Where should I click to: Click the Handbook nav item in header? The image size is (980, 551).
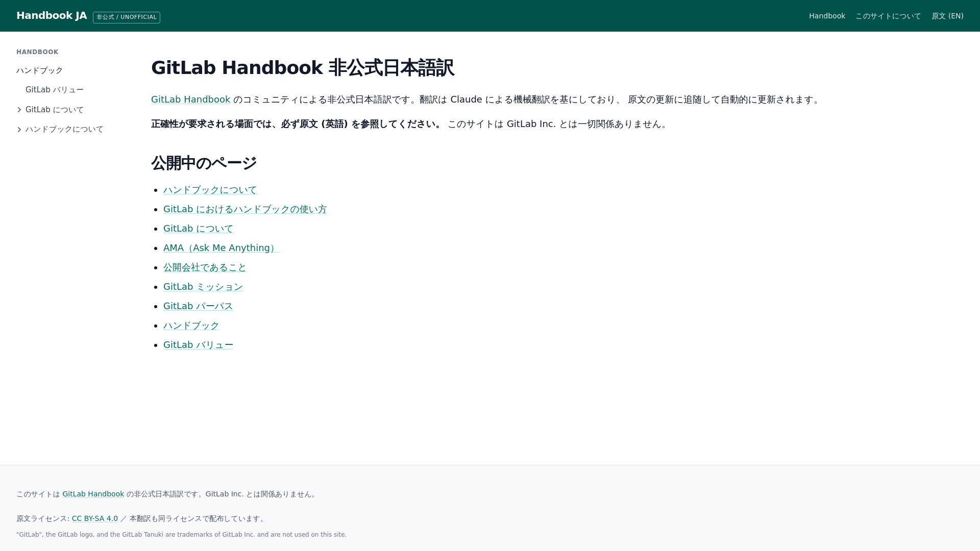click(x=827, y=16)
